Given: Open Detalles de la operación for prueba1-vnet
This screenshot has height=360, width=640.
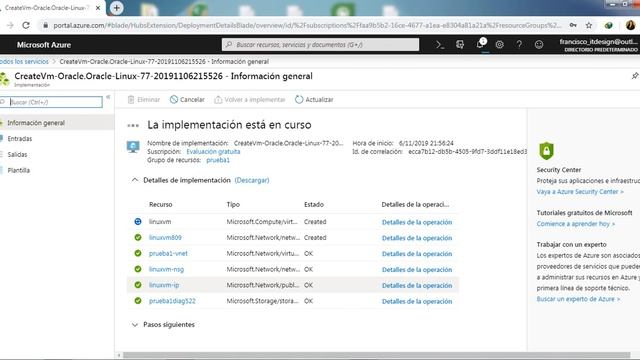Looking at the screenshot, I should pos(417,254).
